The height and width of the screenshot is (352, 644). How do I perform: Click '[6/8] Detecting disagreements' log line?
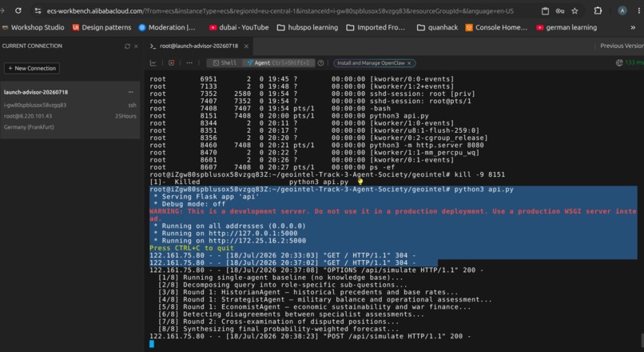coord(291,314)
